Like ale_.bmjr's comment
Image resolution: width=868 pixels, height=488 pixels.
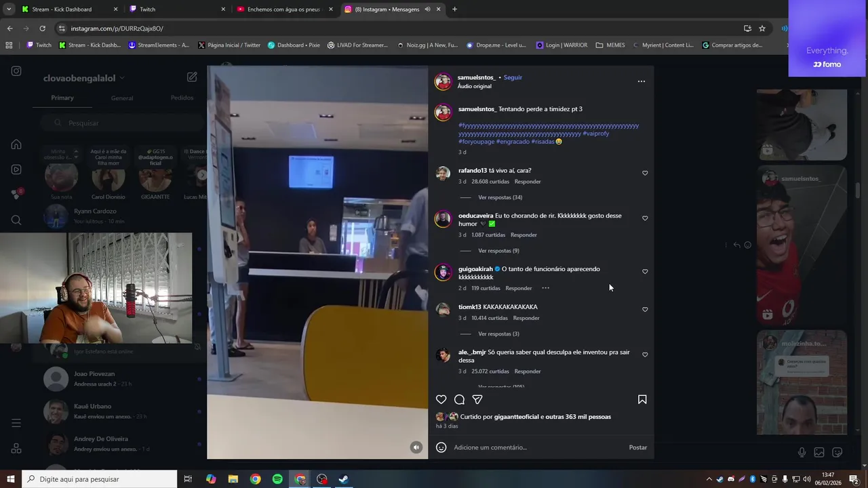645,355
